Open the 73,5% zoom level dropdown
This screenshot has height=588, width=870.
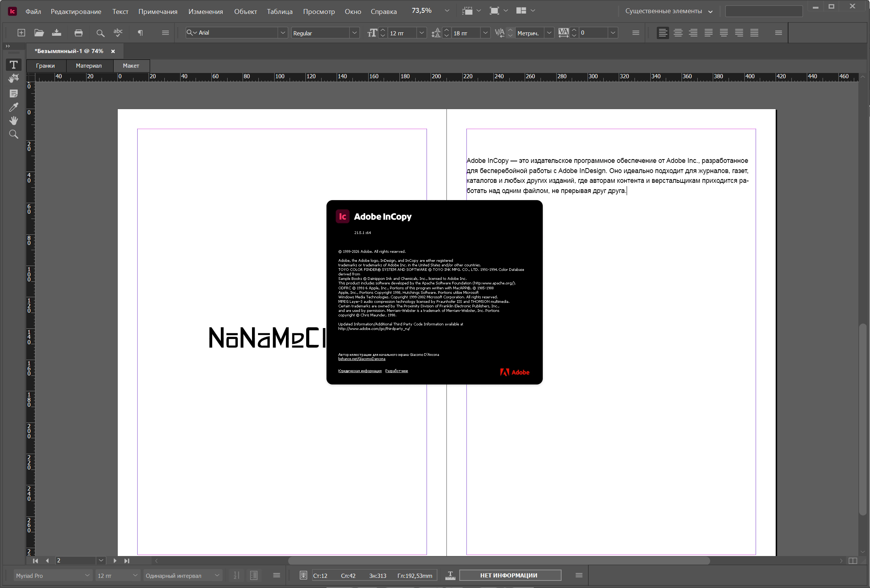pyautogui.click(x=447, y=11)
